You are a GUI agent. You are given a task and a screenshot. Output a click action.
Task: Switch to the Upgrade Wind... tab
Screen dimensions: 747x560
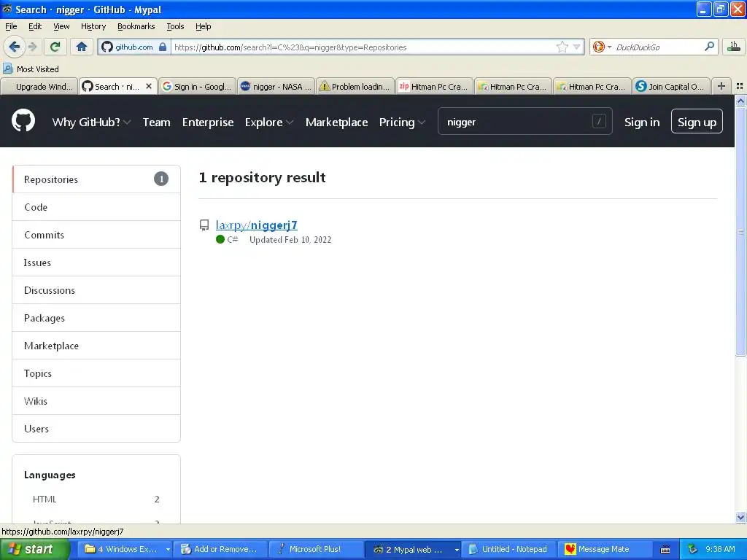(x=39, y=87)
